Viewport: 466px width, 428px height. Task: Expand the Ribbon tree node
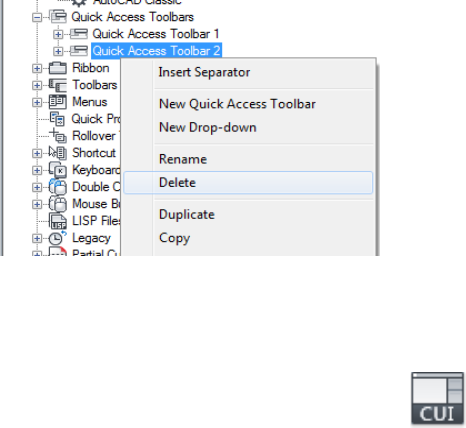pyautogui.click(x=37, y=68)
